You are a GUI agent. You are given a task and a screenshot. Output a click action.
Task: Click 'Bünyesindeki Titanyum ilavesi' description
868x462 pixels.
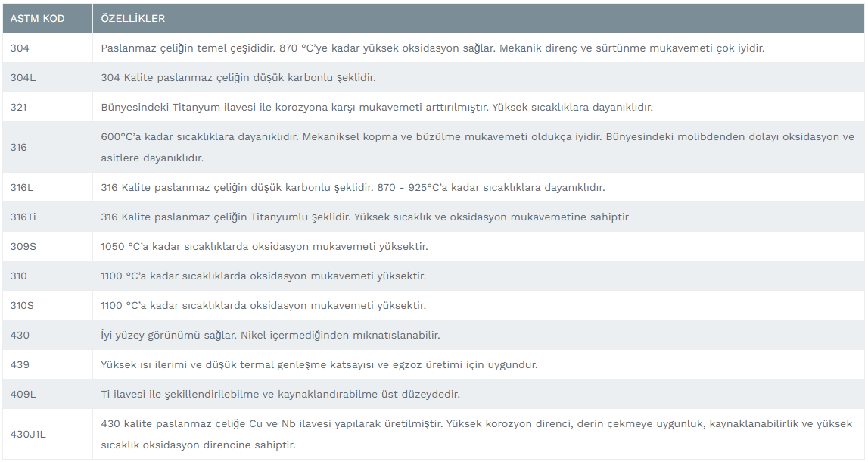click(x=377, y=107)
